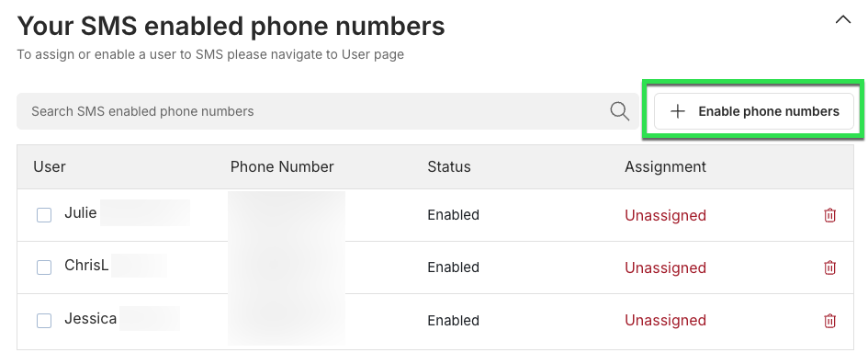Click Enabled status in Jessica's row
Screen dimensions: 868x364
click(x=454, y=320)
